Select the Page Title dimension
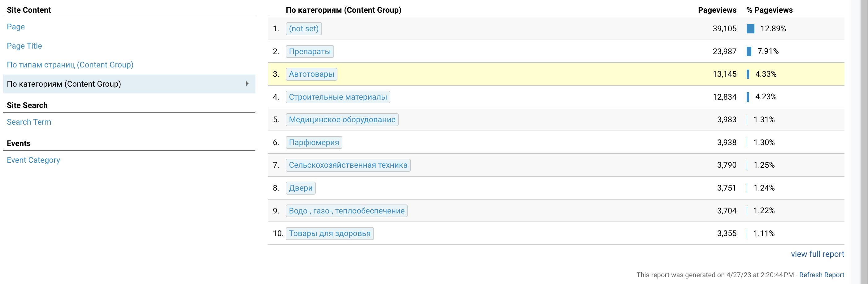 (x=24, y=46)
